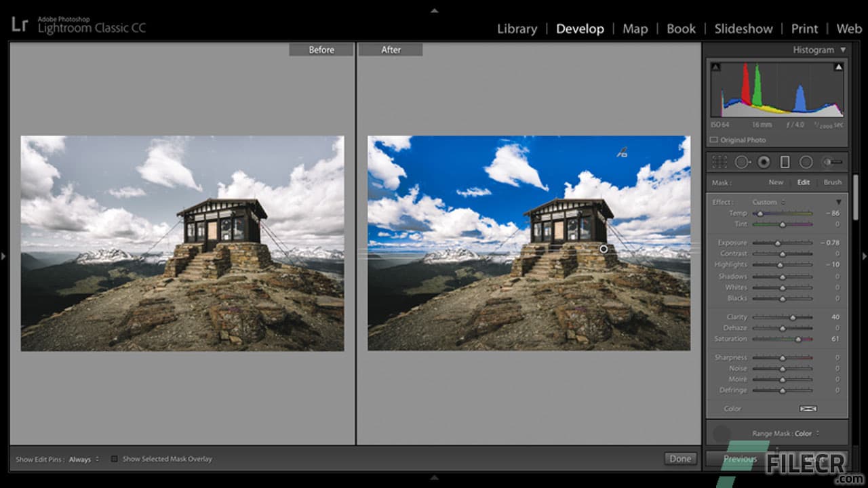The height and width of the screenshot is (488, 868).
Task: Check the Original Photo option
Action: (713, 140)
